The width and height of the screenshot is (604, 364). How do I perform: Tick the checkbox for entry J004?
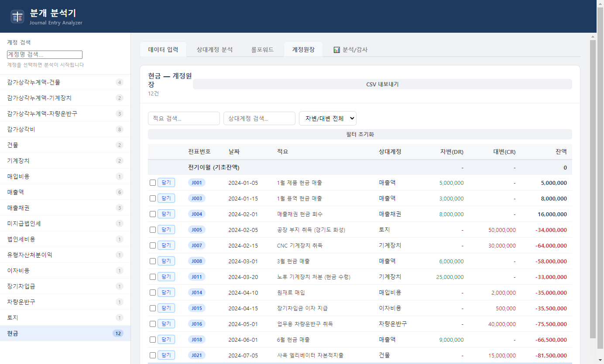[x=153, y=214]
